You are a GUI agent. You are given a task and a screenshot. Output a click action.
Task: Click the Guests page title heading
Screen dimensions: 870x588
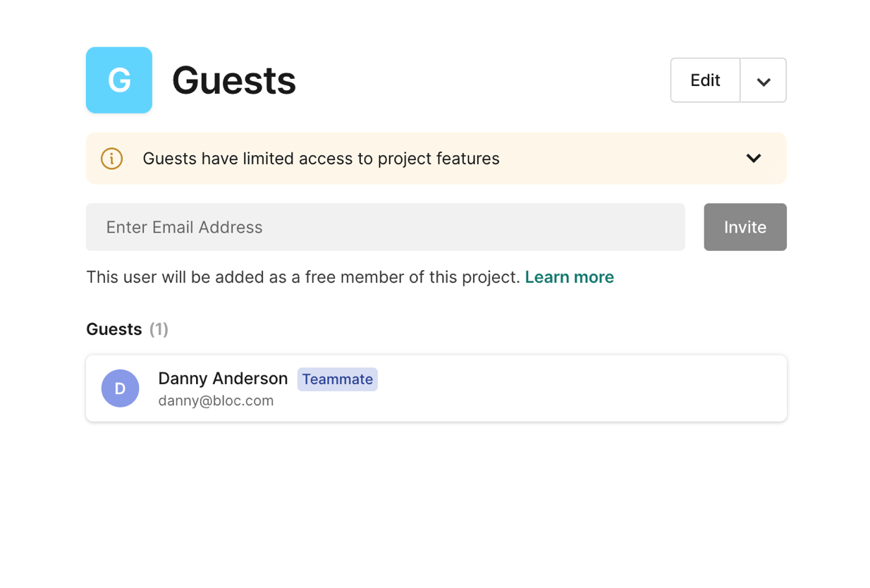tap(234, 80)
